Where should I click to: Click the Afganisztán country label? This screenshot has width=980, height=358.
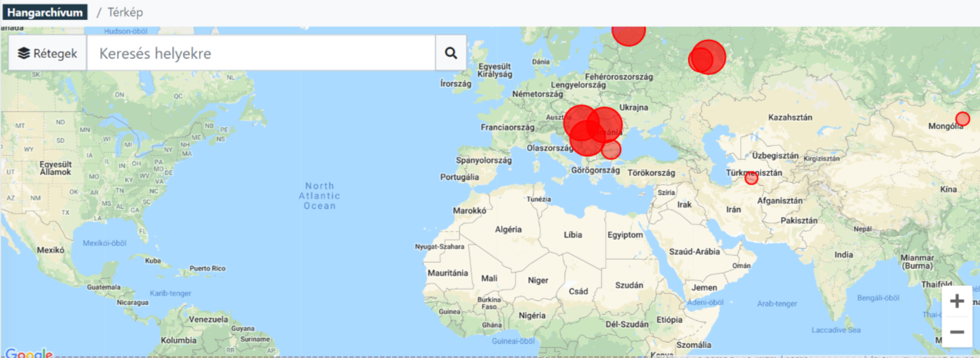(x=780, y=201)
